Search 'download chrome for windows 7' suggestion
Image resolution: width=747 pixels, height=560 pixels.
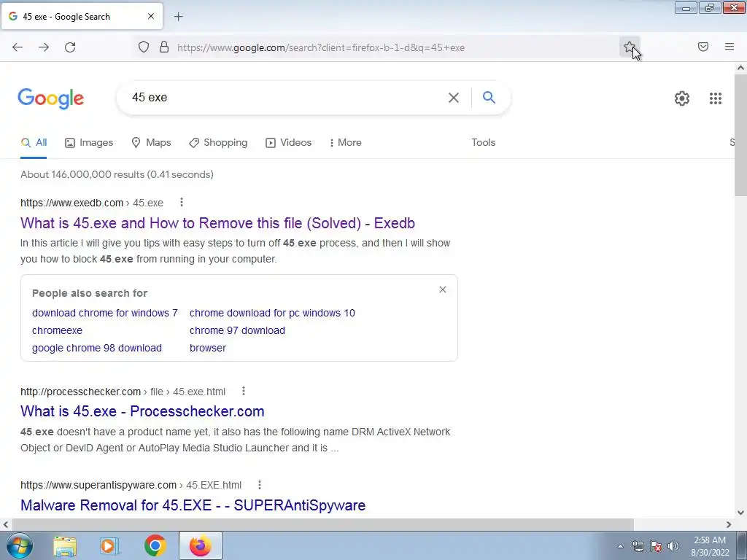click(105, 313)
